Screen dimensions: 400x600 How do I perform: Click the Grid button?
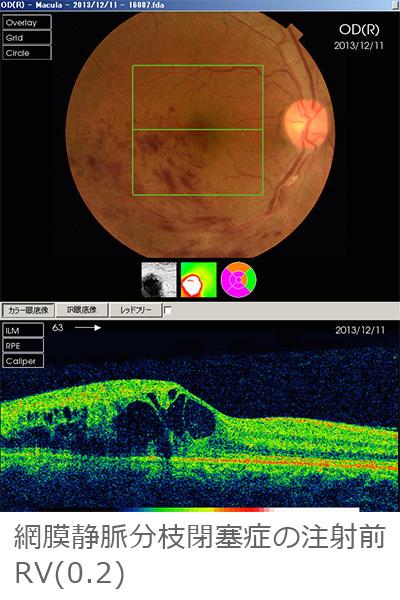[27, 38]
